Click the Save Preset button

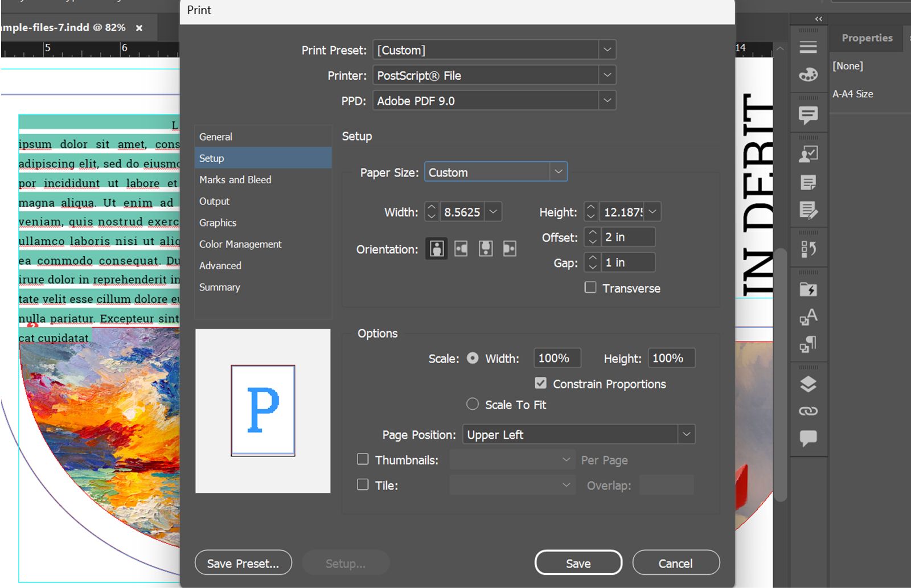[x=243, y=563]
